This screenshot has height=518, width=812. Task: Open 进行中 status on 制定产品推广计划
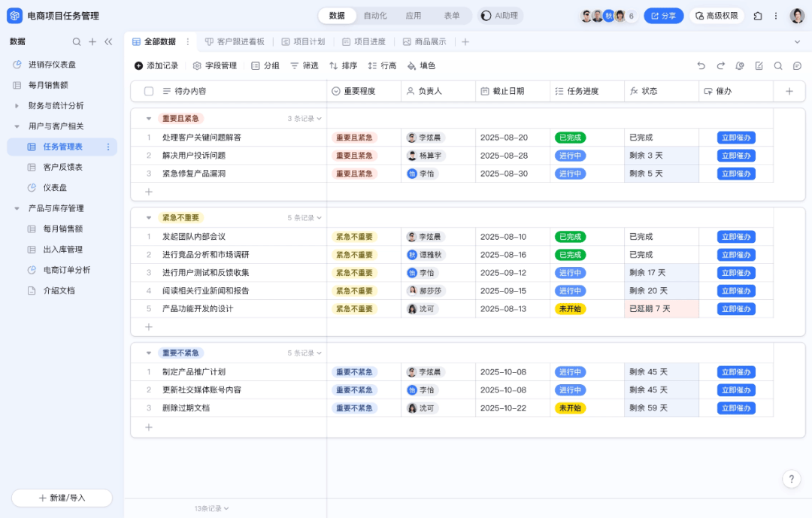coord(569,371)
